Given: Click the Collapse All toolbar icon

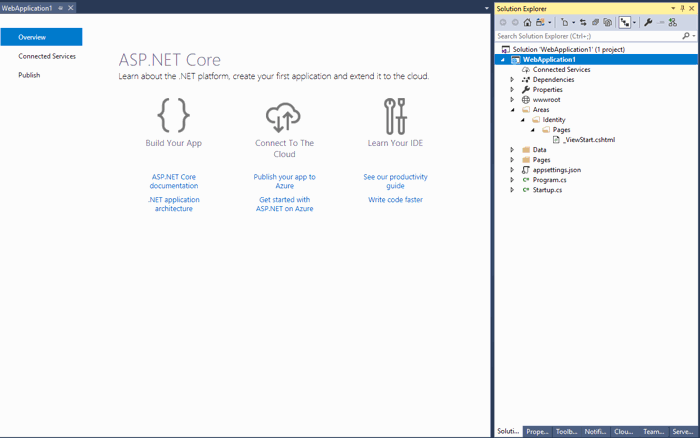Looking at the screenshot, I should [595, 22].
